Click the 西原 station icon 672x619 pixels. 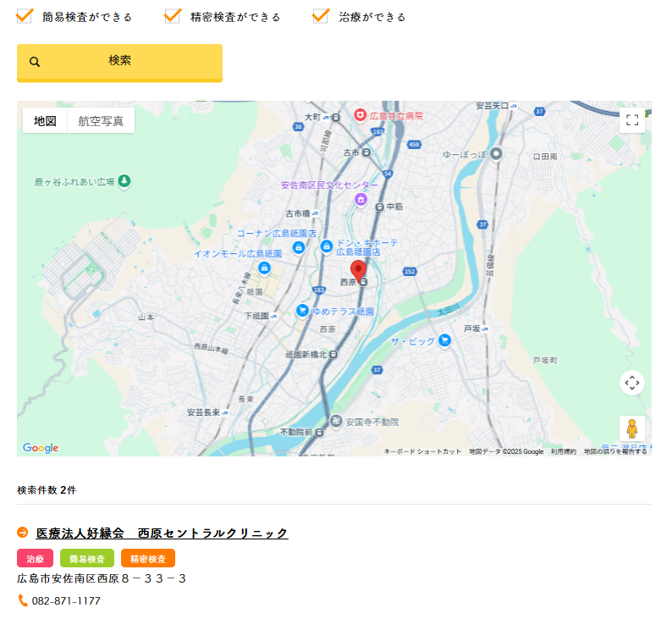[x=363, y=282]
